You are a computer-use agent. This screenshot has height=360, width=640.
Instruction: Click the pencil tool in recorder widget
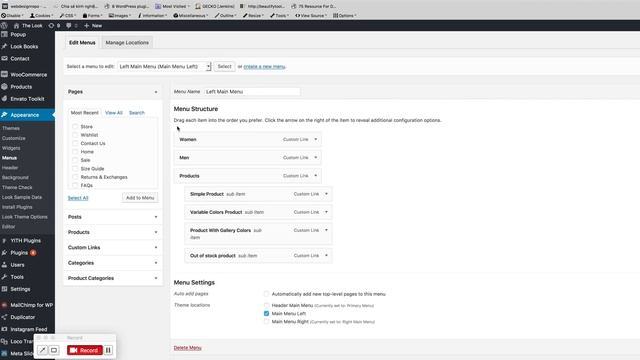[x=42, y=350]
